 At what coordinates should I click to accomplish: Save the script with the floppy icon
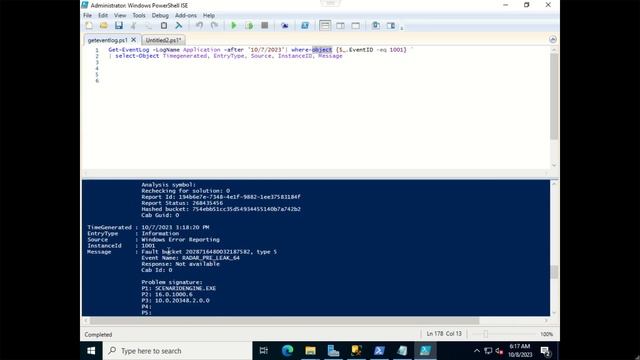point(119,26)
